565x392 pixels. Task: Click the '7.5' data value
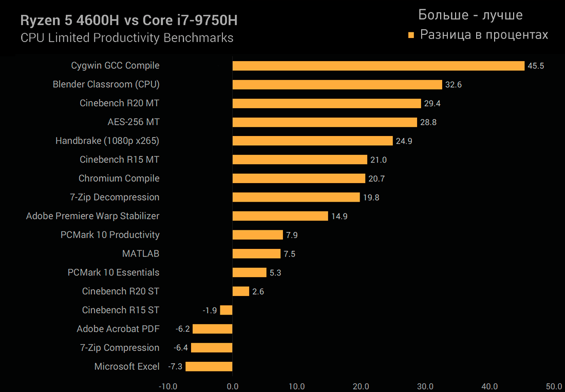coord(290,254)
